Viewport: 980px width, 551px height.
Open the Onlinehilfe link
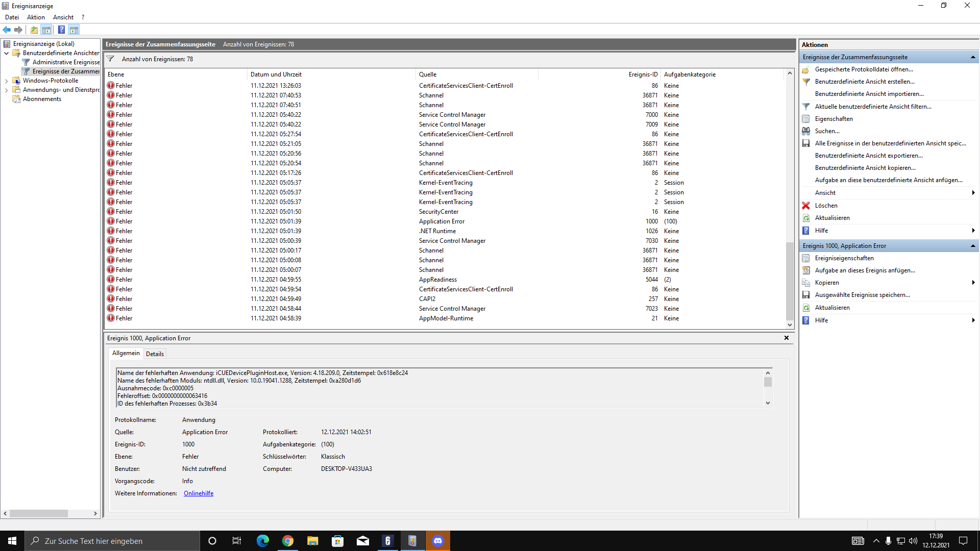click(199, 493)
